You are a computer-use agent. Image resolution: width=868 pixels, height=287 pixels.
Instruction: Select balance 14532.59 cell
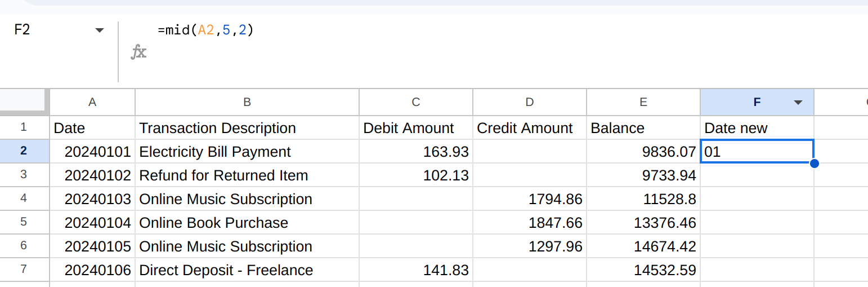643,270
